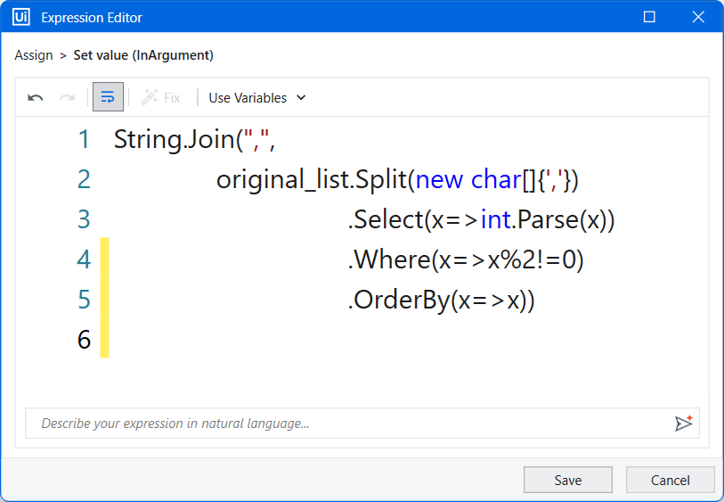Click the undo arrow icon

36,97
